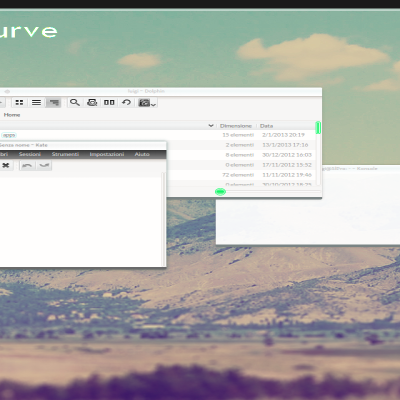Click inside the Kate text editing area
The image size is (400, 400).
pyautogui.click(x=80, y=221)
